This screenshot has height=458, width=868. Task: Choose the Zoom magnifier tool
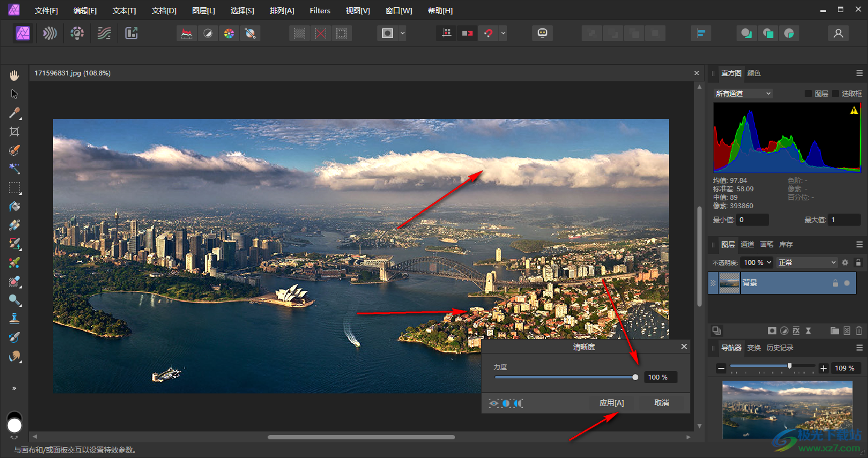tap(14, 300)
